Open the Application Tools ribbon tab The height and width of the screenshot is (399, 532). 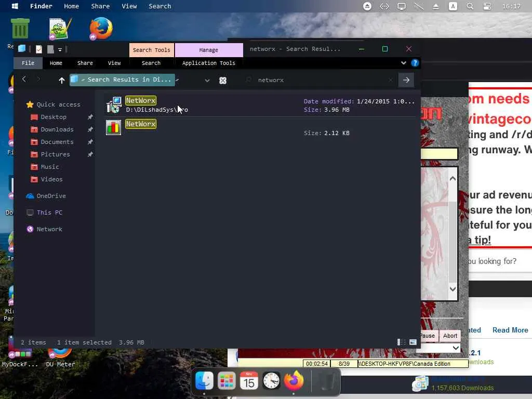[209, 63]
